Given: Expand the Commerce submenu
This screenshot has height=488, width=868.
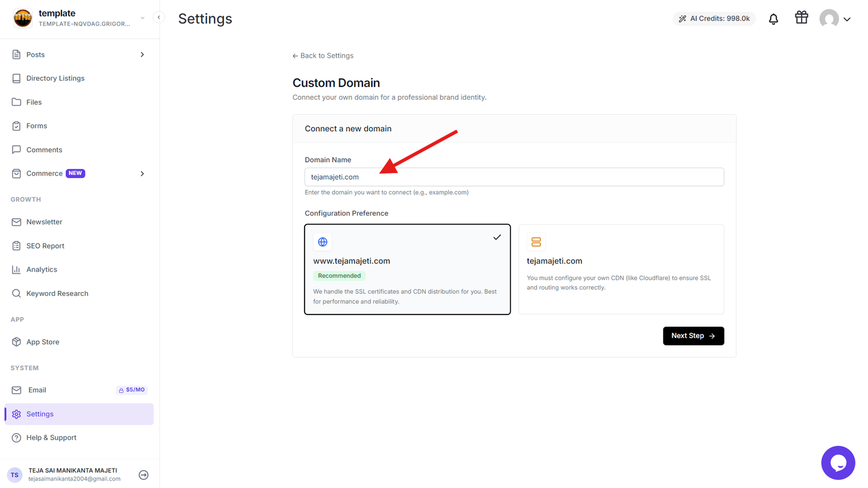Looking at the screenshot, I should click(x=142, y=174).
